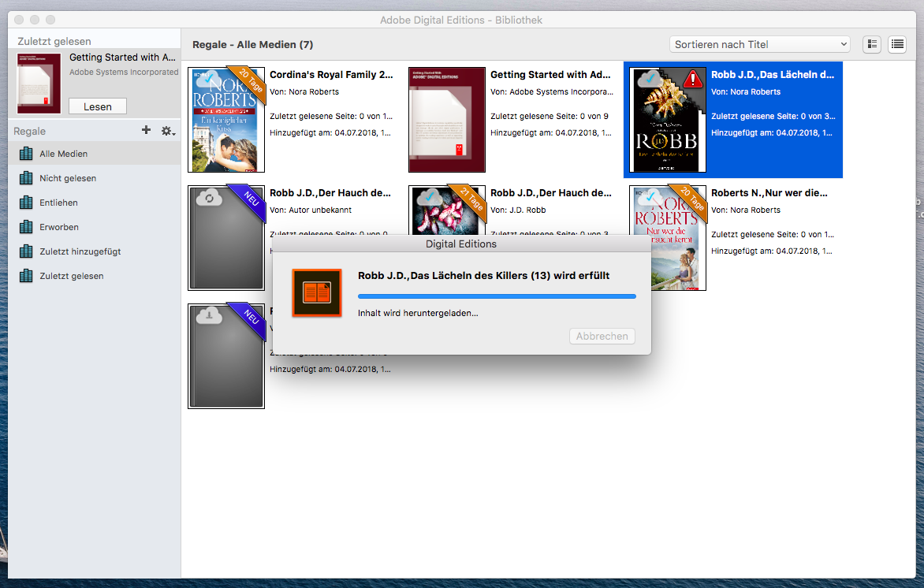Click 'Von: Autor unbekannt' author text

[311, 210]
